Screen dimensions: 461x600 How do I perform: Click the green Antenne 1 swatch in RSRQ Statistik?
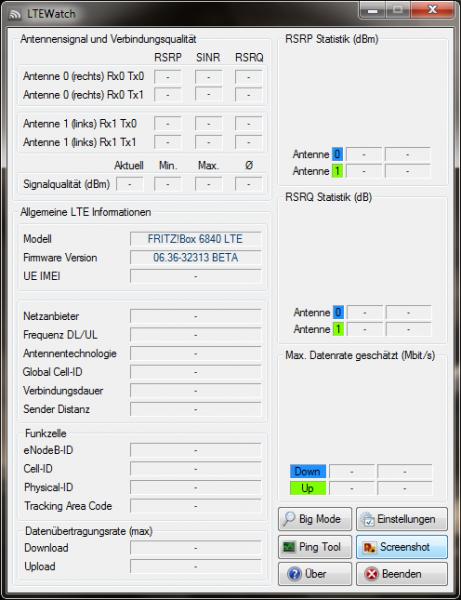338,329
